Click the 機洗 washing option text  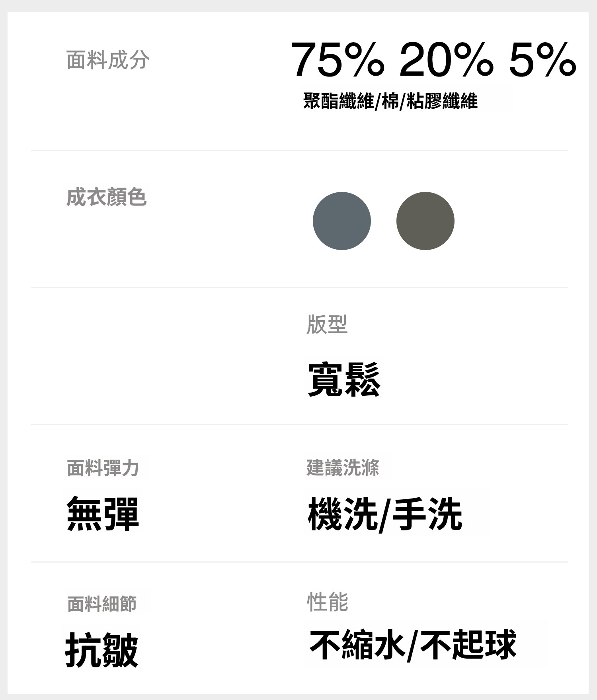[x=343, y=514]
